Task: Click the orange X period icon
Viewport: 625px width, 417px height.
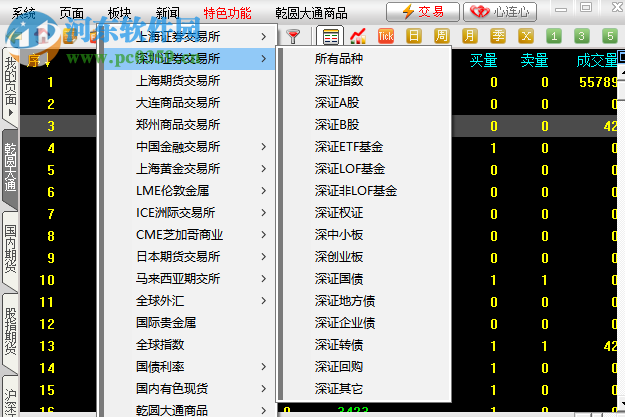Action: [526, 36]
